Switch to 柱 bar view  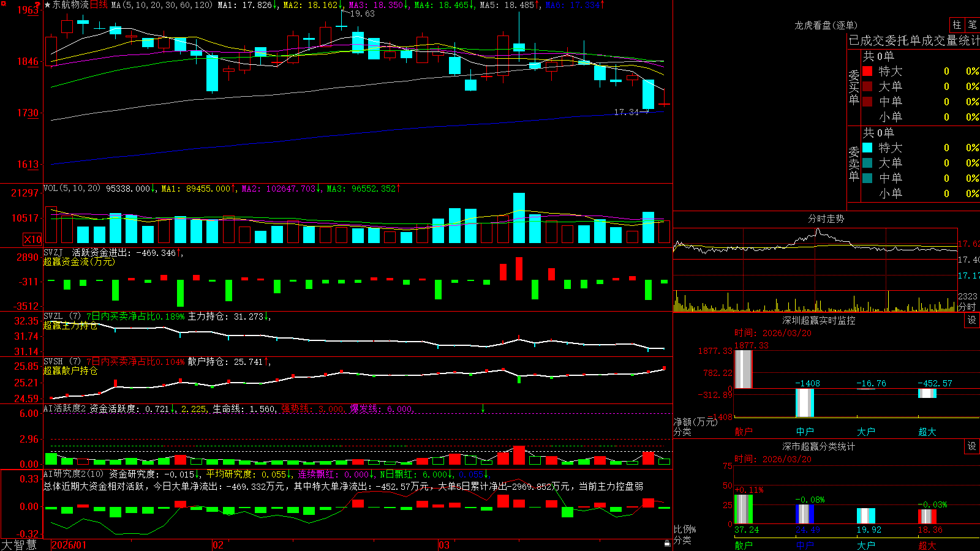click(957, 24)
